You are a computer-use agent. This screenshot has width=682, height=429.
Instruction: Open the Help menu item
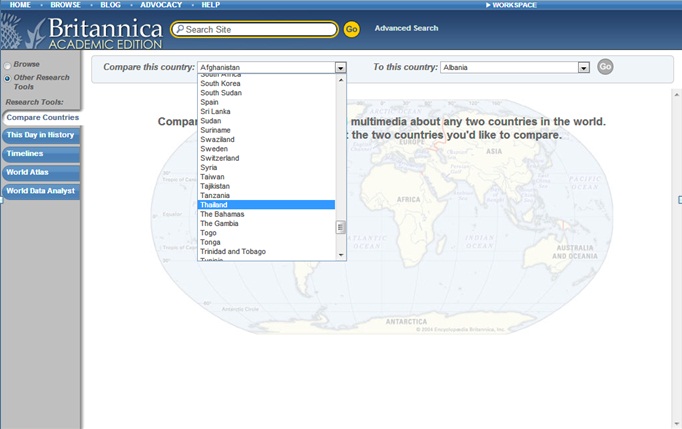click(x=211, y=5)
